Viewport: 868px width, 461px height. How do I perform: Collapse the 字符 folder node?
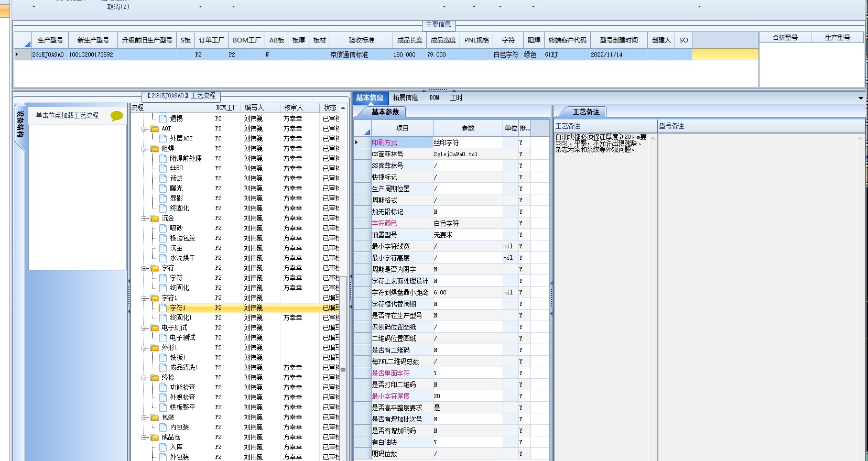pyautogui.click(x=144, y=268)
